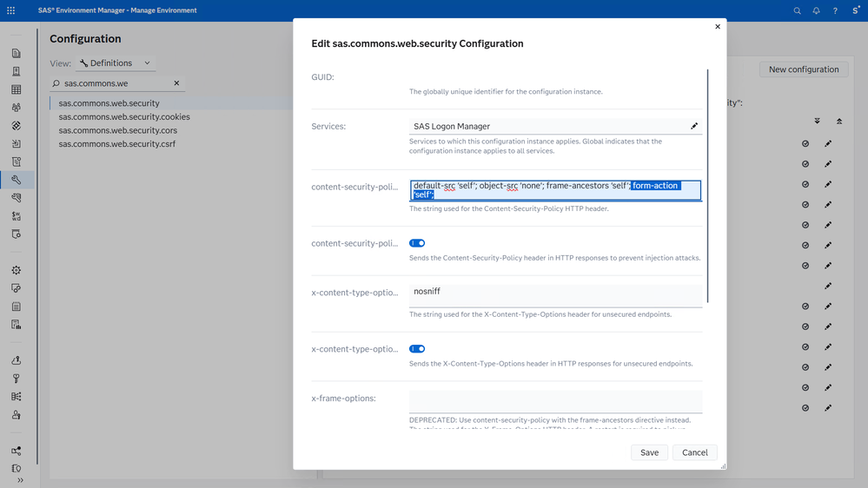This screenshot has width=868, height=488.
Task: Open the report bar chart icon in sidebar
Action: click(16, 324)
